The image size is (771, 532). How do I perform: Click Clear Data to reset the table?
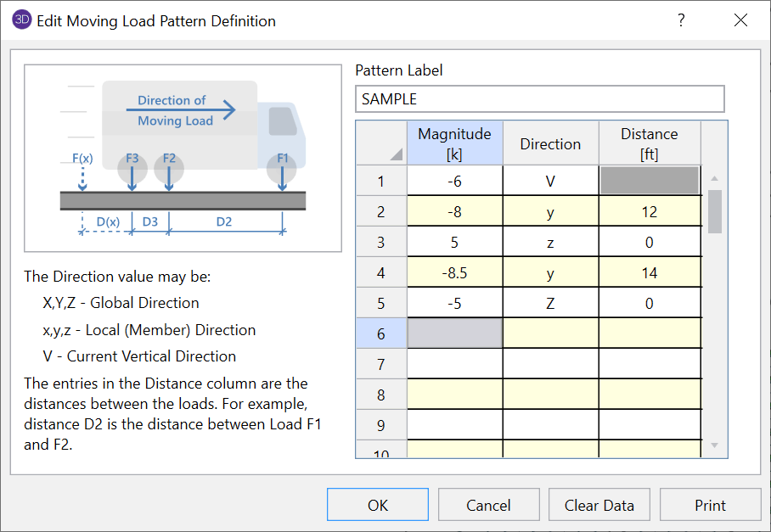coord(599,505)
